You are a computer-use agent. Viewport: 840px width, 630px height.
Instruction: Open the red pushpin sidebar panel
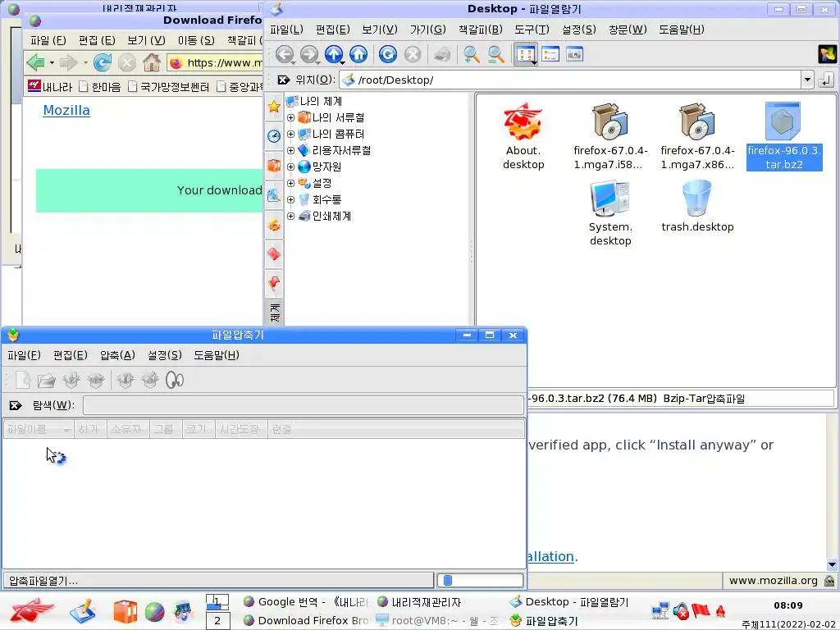click(274, 282)
